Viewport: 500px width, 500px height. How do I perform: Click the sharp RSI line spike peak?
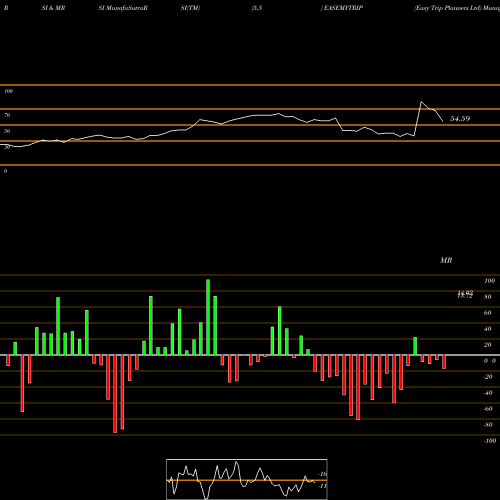click(x=421, y=102)
